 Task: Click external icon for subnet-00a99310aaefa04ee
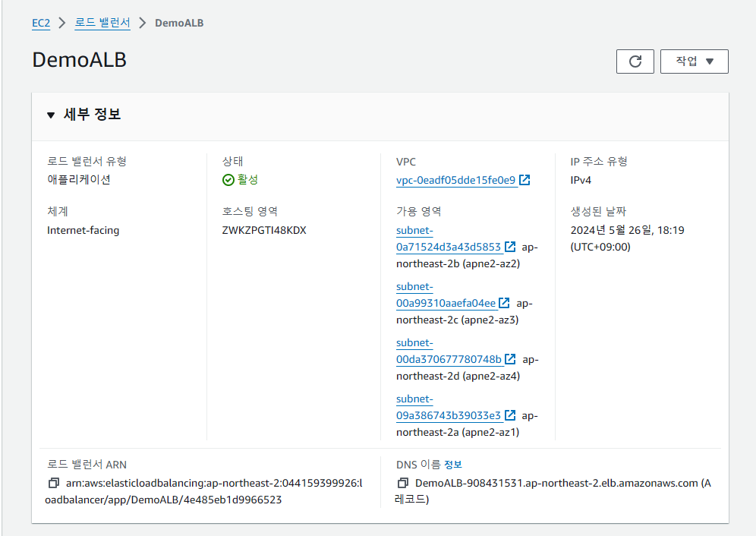504,303
